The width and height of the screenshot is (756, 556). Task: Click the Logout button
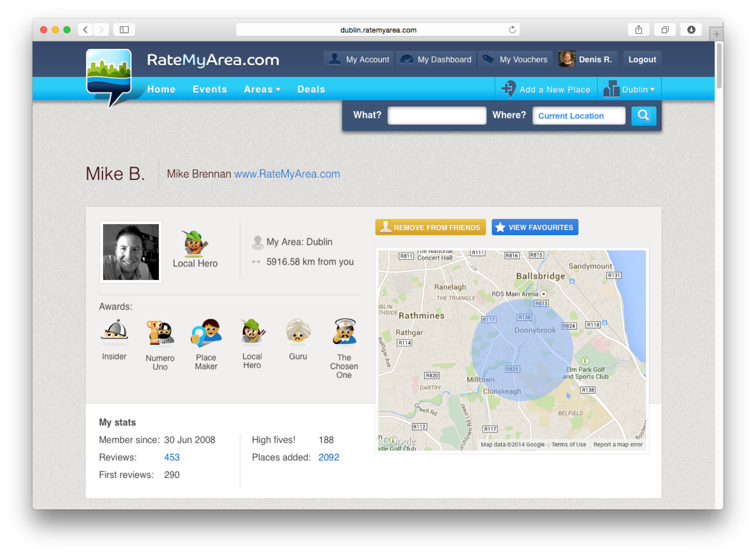pyautogui.click(x=642, y=59)
